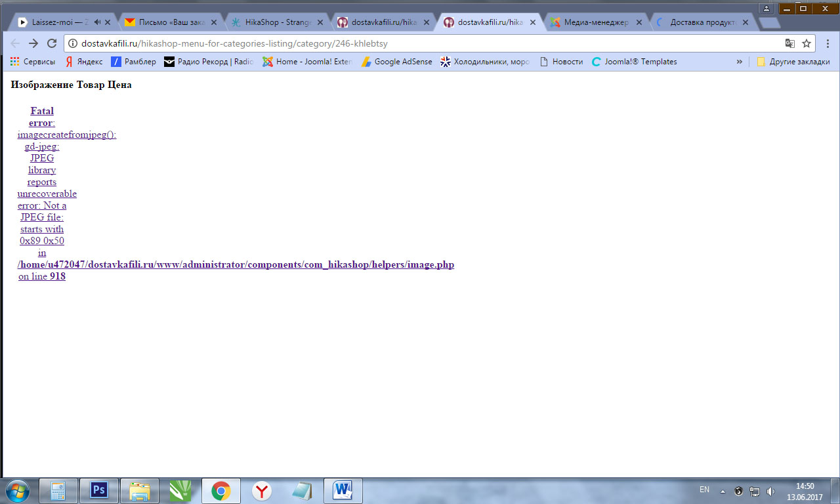The width and height of the screenshot is (840, 504).
Task: Open the Google AdSense bookmark
Action: point(396,62)
